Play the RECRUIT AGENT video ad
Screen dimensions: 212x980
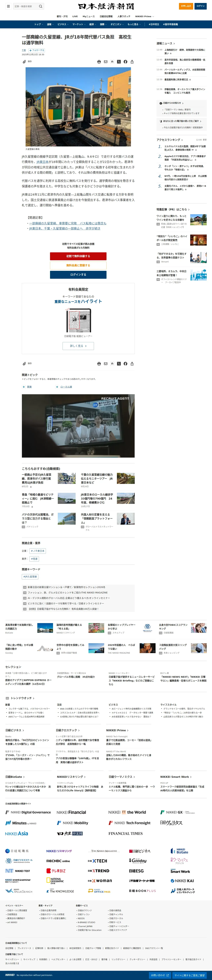click(78, 426)
